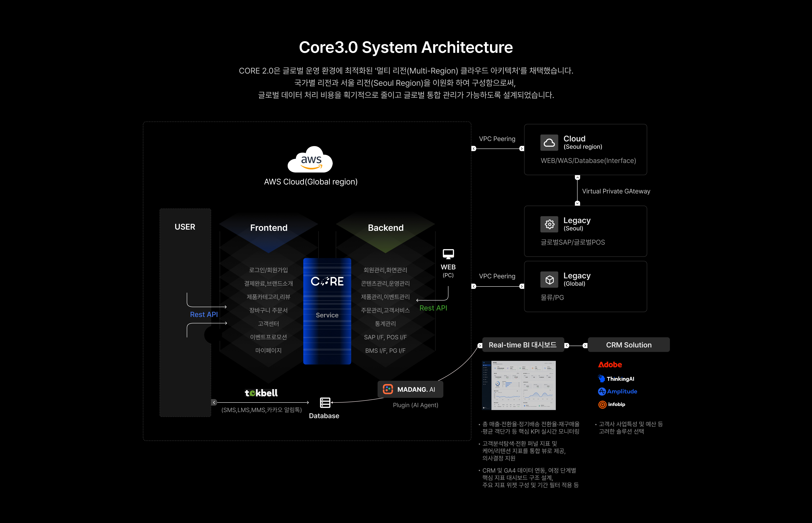Click the SAP I/F, POS I/F item
Image resolution: width=812 pixels, height=523 pixels.
(x=385, y=337)
